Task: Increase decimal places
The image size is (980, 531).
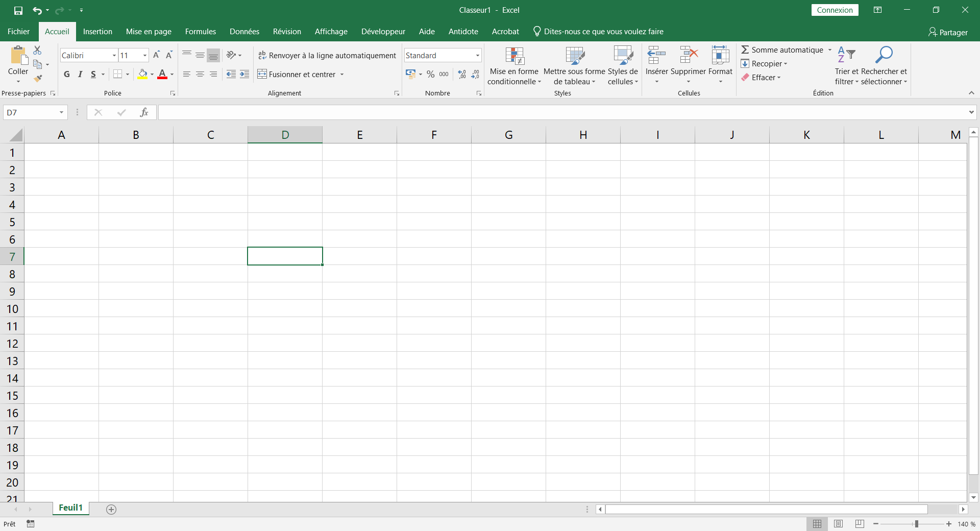Action: [x=461, y=74]
